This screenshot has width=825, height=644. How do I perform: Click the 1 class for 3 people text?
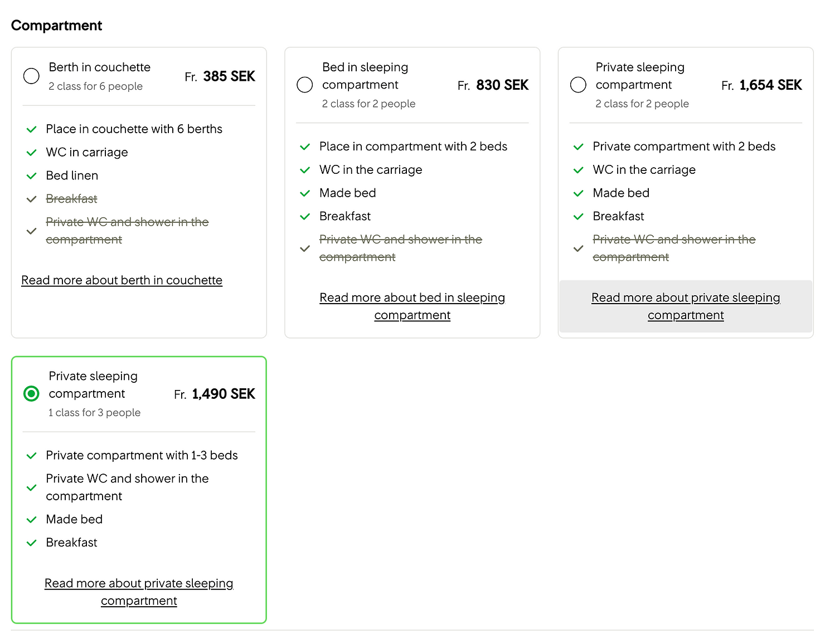[x=95, y=413]
